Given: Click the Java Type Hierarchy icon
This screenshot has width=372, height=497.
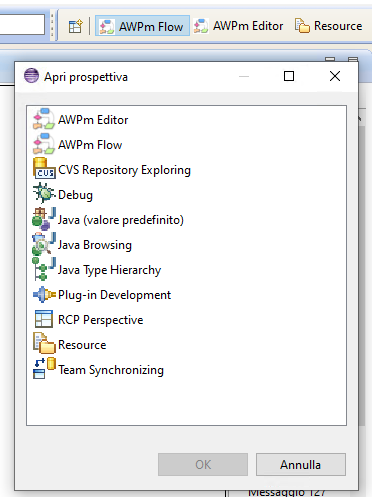Looking at the screenshot, I should click(x=44, y=269).
